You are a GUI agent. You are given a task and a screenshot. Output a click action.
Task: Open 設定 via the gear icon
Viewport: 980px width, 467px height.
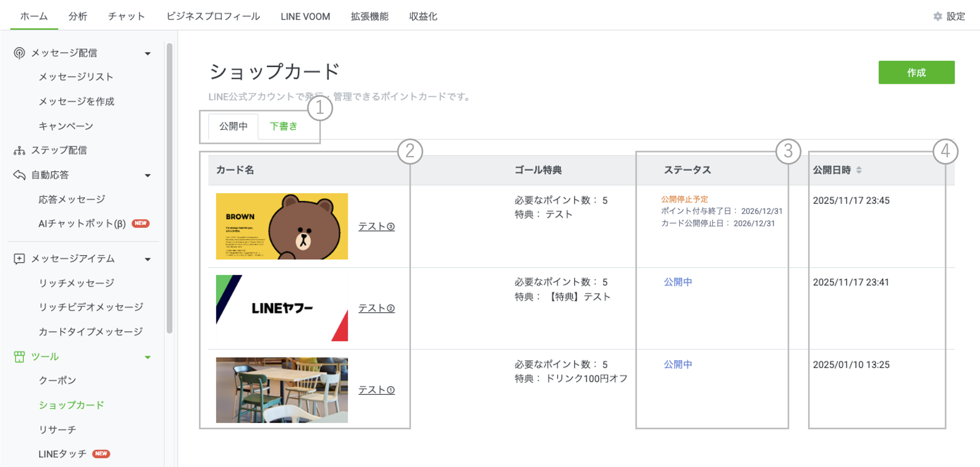click(938, 16)
